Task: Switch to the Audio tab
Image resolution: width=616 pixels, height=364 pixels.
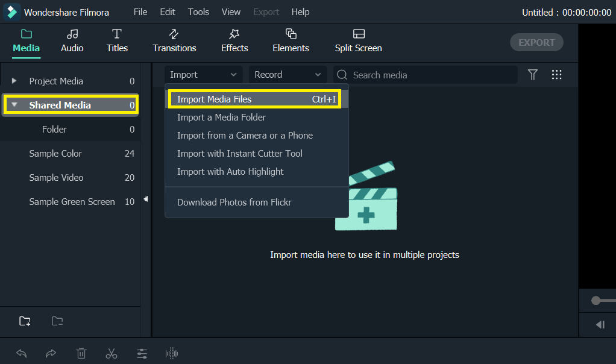Action: coord(72,41)
